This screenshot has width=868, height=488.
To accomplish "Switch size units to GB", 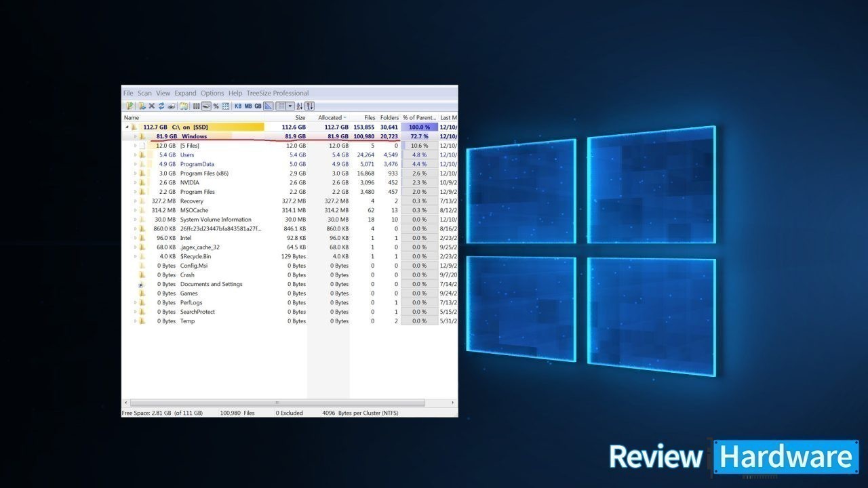I will (x=258, y=106).
